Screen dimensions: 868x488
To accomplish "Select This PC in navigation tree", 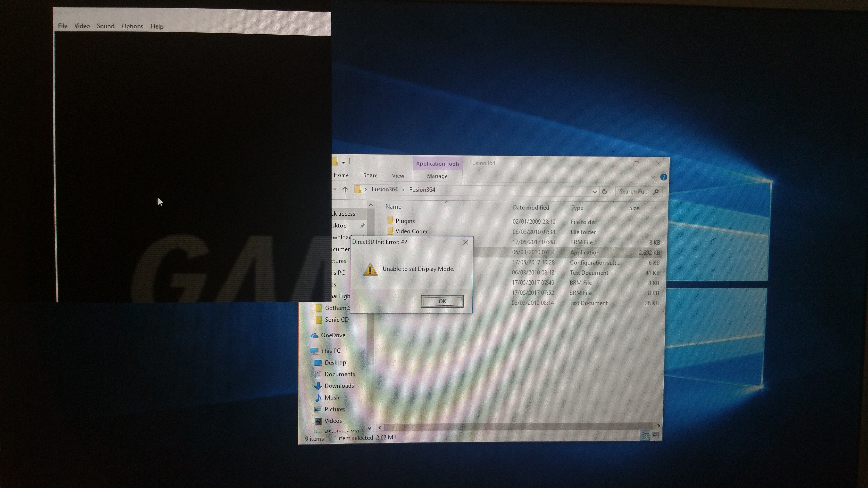I will tap(331, 351).
